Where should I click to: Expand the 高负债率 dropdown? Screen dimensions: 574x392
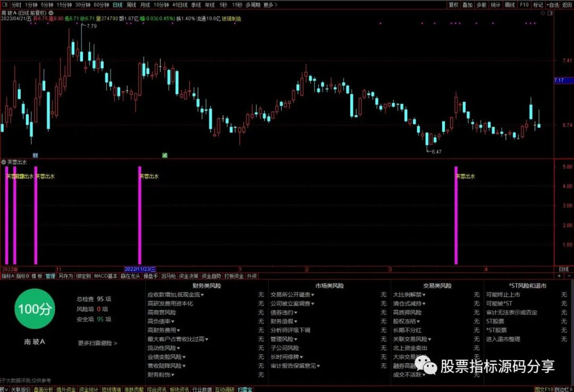pos(161,321)
